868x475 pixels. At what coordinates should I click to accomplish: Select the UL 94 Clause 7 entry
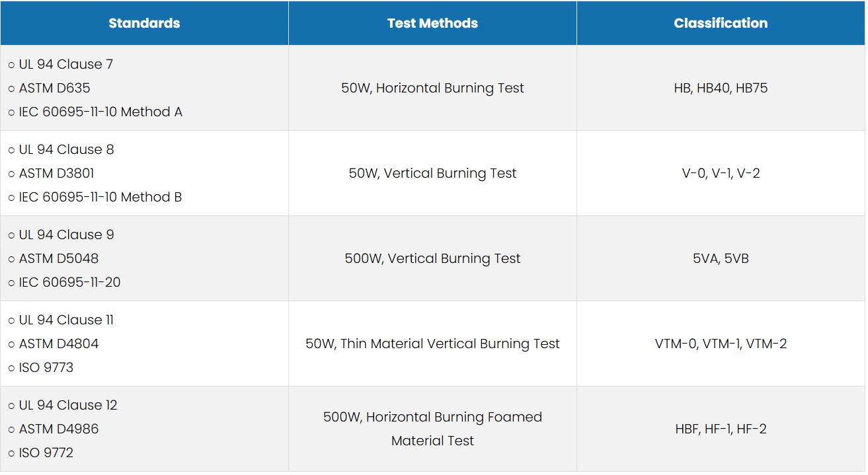(65, 64)
